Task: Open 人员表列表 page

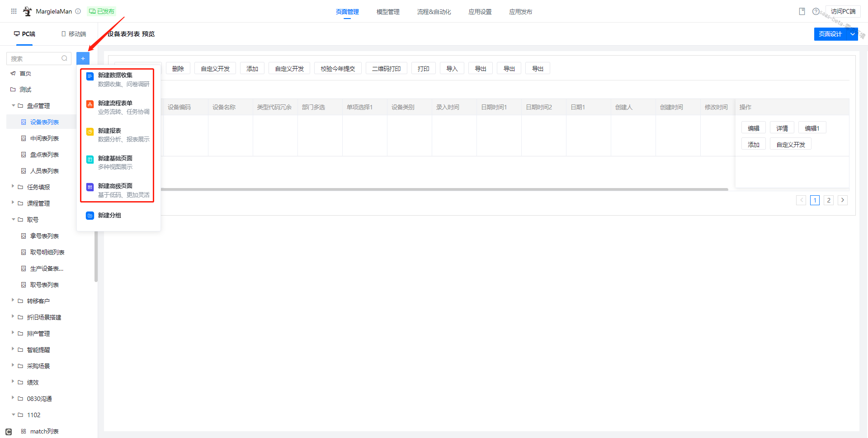Action: pyautogui.click(x=44, y=171)
